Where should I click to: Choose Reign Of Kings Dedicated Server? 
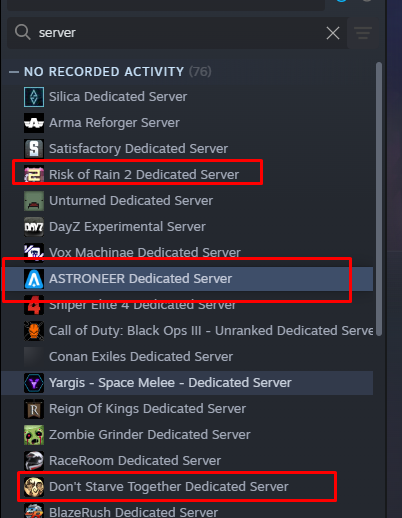(x=187, y=409)
